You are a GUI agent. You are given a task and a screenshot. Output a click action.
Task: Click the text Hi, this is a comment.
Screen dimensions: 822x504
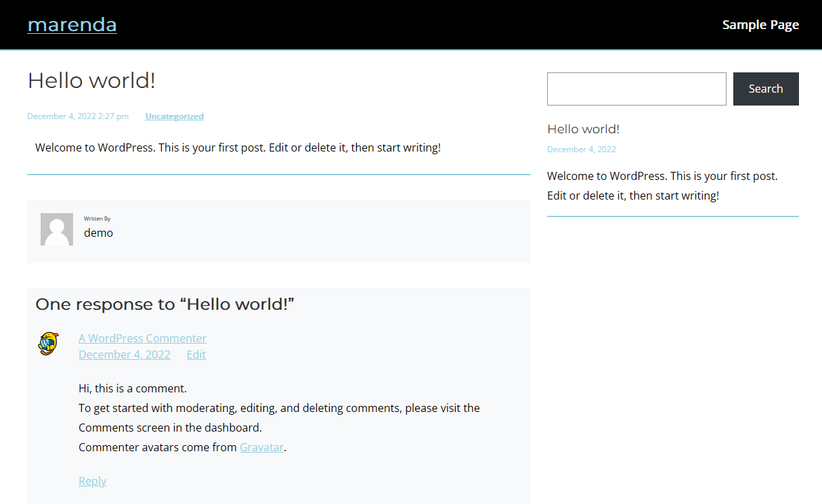(x=133, y=388)
